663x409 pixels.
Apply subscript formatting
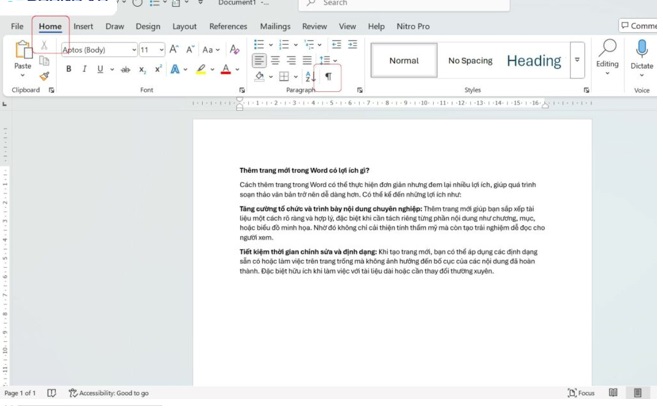(x=142, y=69)
